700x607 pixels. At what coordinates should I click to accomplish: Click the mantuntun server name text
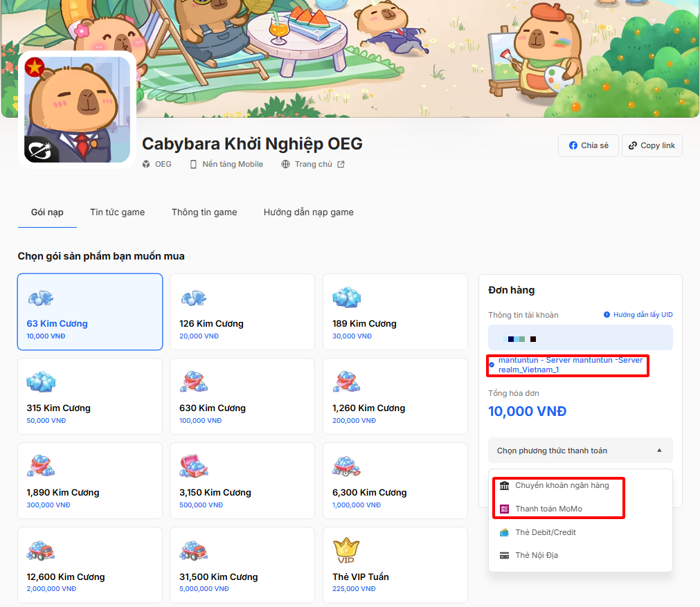pyautogui.click(x=571, y=365)
